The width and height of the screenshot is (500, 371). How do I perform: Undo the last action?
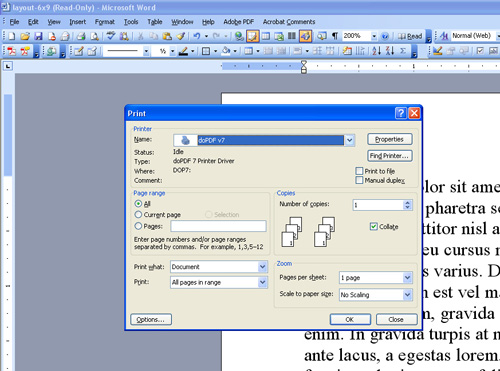click(197, 36)
